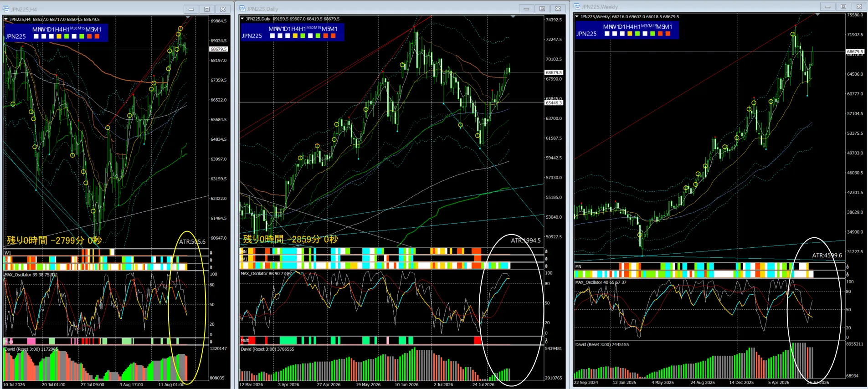
Task: Close the JPN225,H4 chart window
Action: (223, 9)
